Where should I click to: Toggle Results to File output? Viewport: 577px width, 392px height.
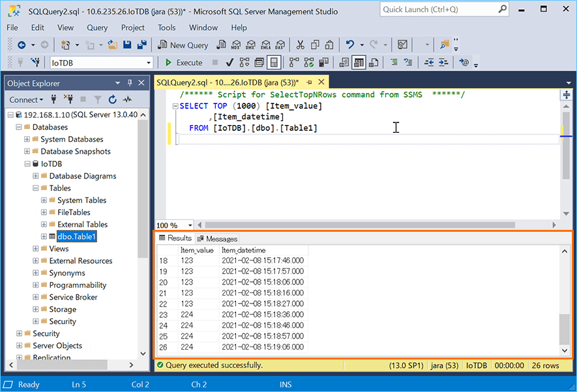click(x=374, y=63)
